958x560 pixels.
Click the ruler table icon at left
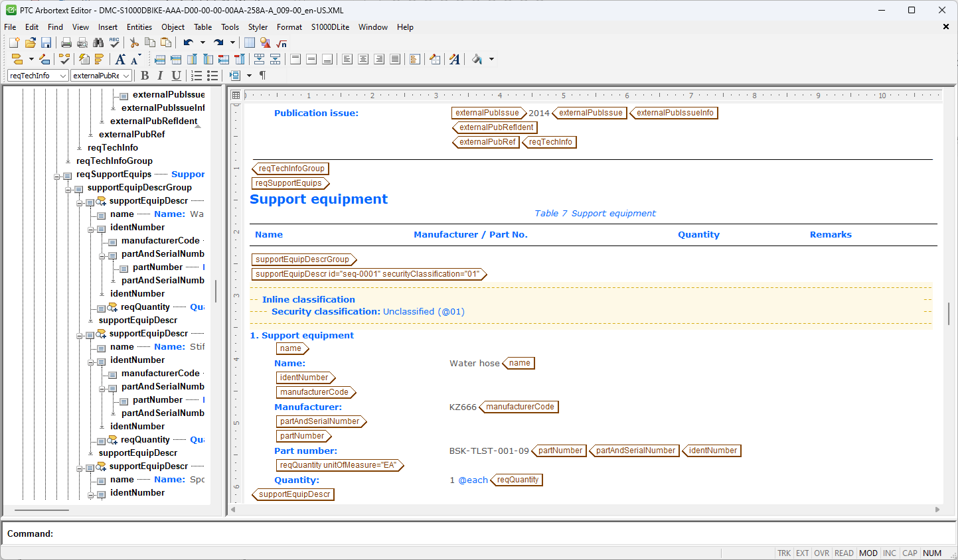point(236,96)
